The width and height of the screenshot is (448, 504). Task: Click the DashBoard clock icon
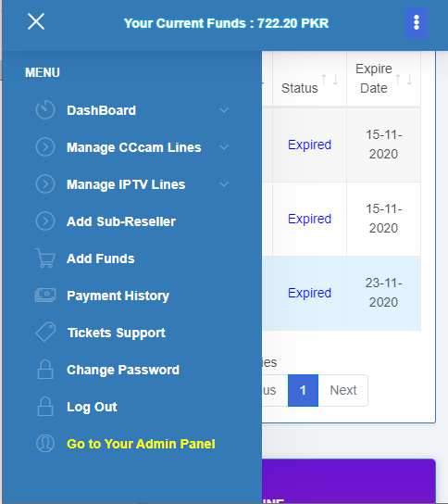coord(45,110)
